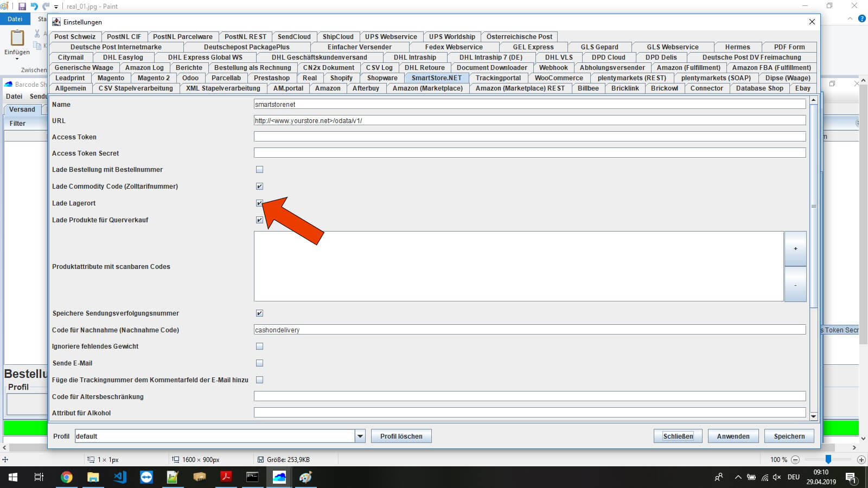Click settings panel scroll down arrow
Viewport: 868px width, 488px height.
(813, 416)
